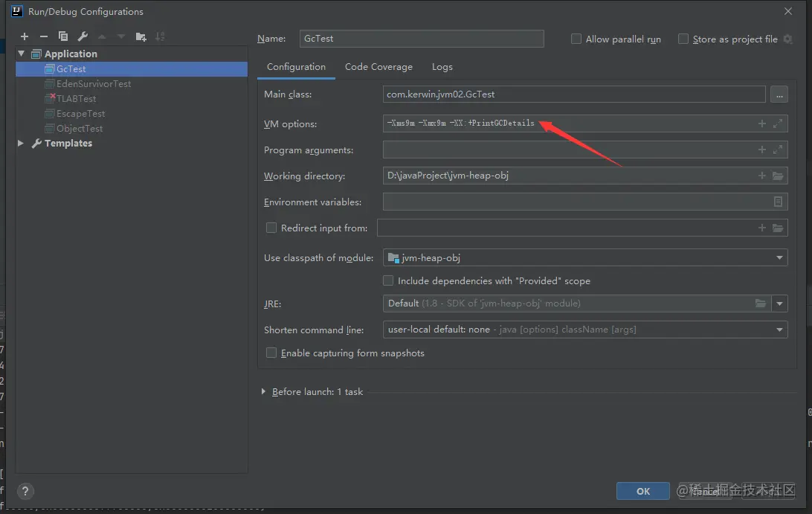Open edit templates wrench icon
812x514 pixels.
[x=83, y=36]
